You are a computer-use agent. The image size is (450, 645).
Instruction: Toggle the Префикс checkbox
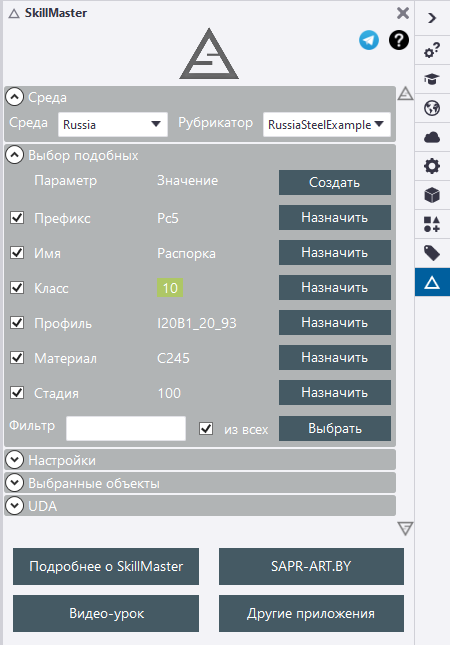tap(17, 217)
